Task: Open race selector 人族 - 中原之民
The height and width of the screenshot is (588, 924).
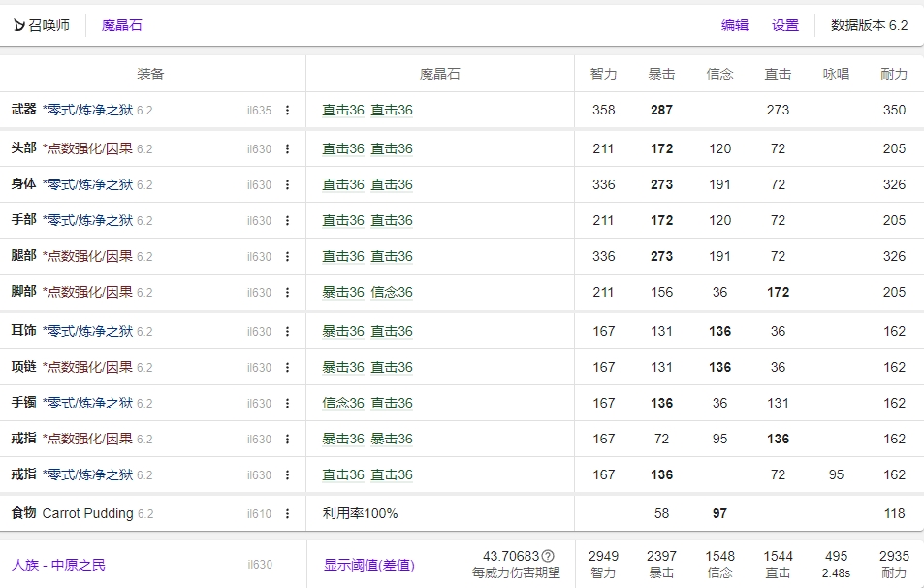Action: (58, 565)
